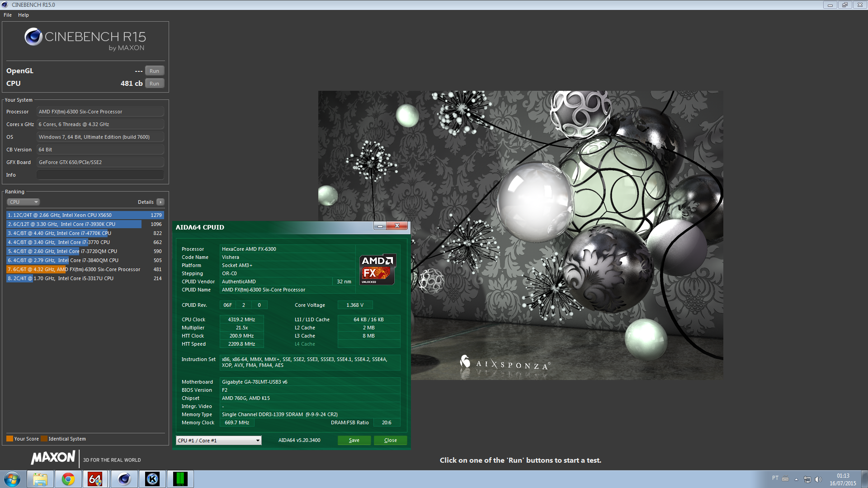868x488 pixels.
Task: Select ranking entry AMD FX-6300 Six-Core Processor
Action: click(x=85, y=269)
